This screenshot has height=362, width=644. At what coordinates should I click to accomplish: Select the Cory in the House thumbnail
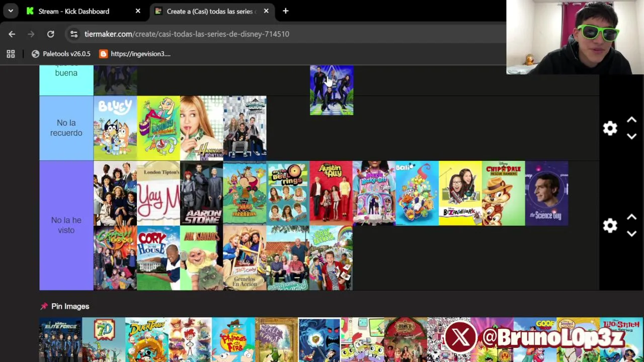(x=158, y=258)
